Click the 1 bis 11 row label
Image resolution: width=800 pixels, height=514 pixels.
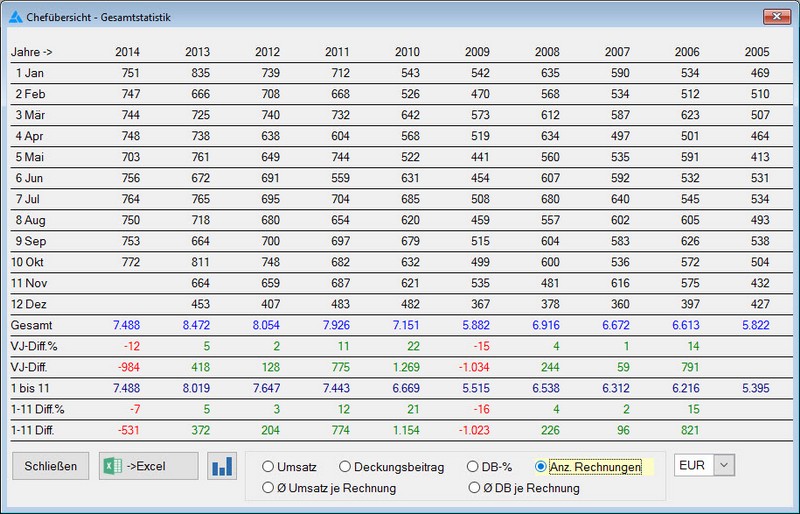click(x=33, y=387)
